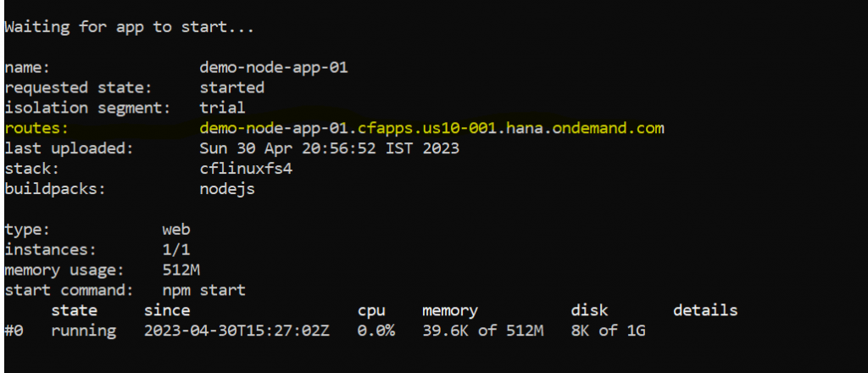The width and height of the screenshot is (868, 373).
Task: Click the buildpacks value nodejs
Action: pos(227,189)
